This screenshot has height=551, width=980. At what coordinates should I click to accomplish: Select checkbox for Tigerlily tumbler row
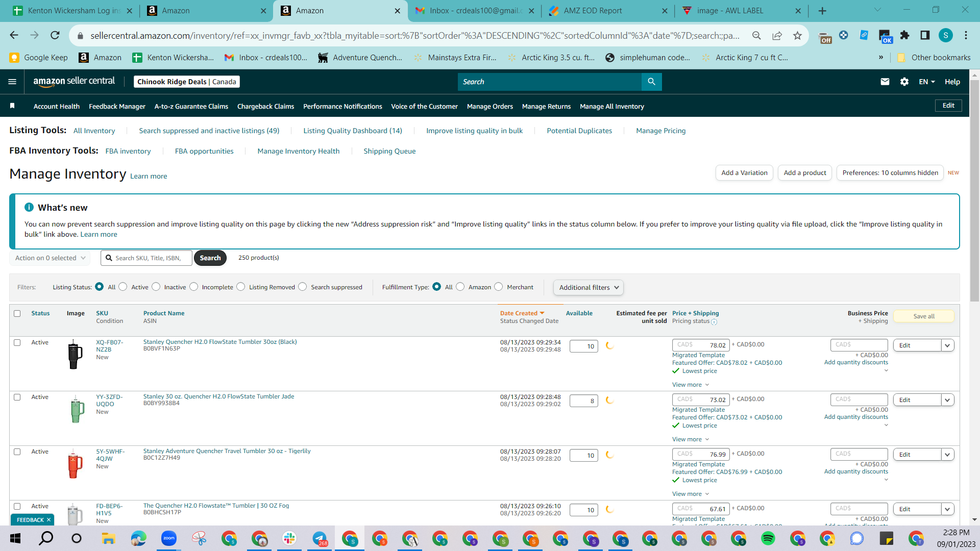17,452
